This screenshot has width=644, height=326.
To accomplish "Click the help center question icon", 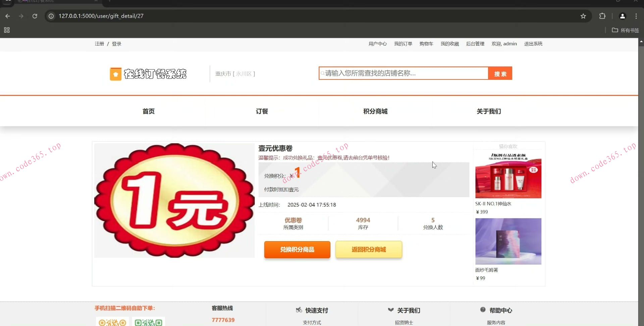I will click(x=483, y=310).
